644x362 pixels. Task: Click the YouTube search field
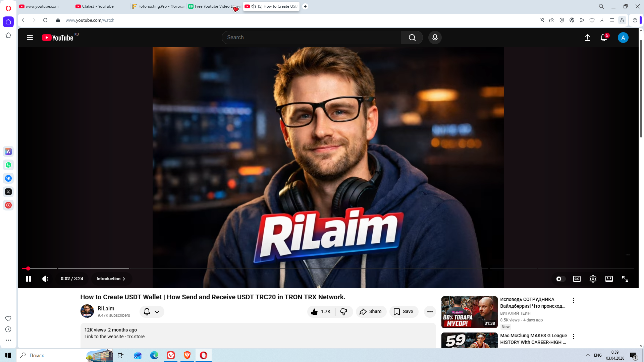point(312,38)
